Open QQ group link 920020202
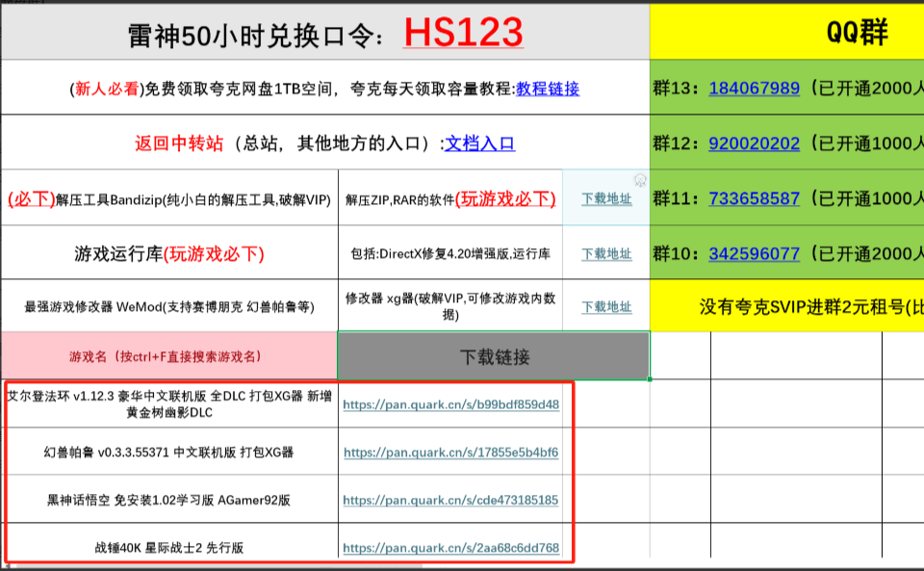924x571 pixels. point(754,143)
